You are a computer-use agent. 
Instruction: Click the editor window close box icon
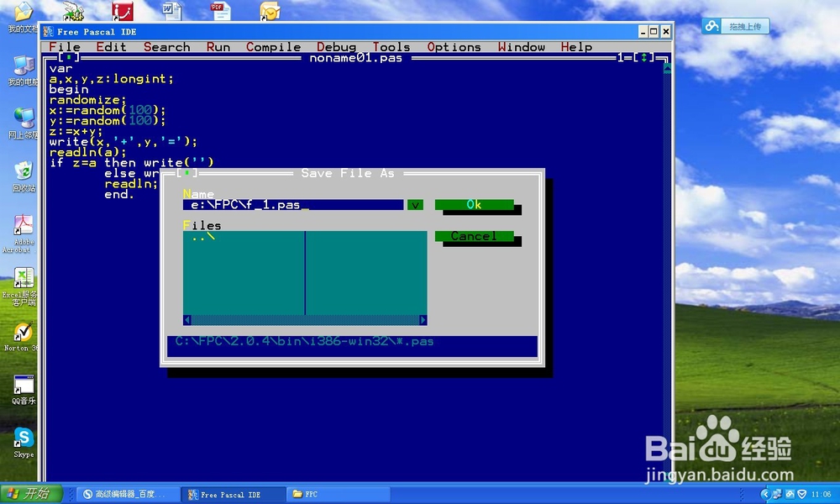69,57
